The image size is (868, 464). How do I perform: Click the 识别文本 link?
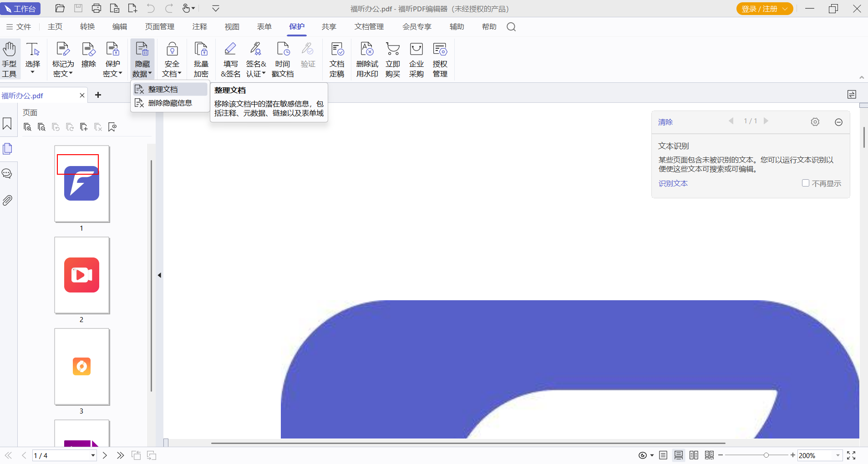[x=673, y=183]
